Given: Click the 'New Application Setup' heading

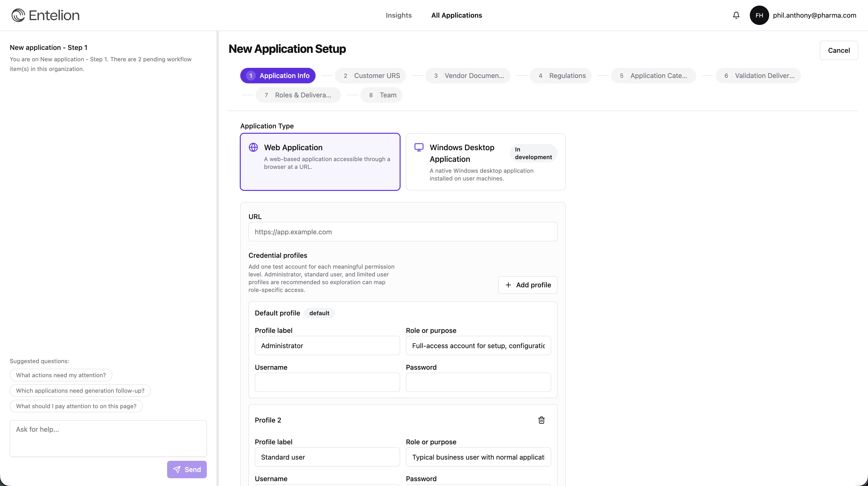Looking at the screenshot, I should coord(287,49).
